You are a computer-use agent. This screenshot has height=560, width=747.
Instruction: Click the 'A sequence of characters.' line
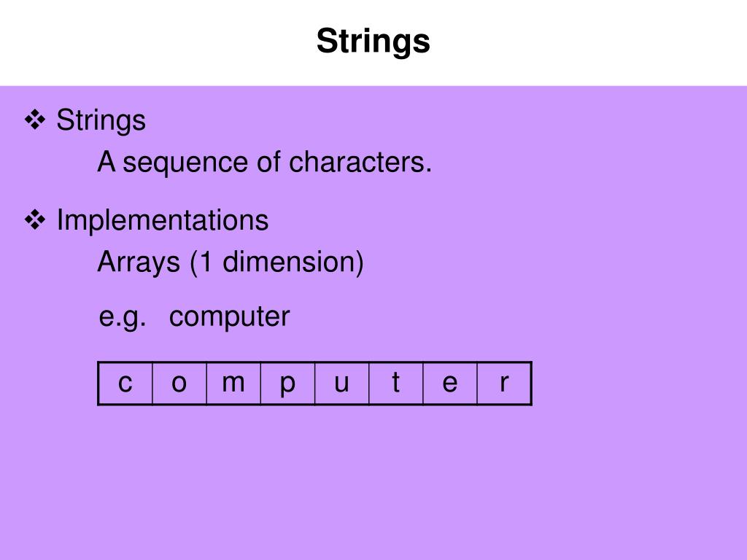264,162
